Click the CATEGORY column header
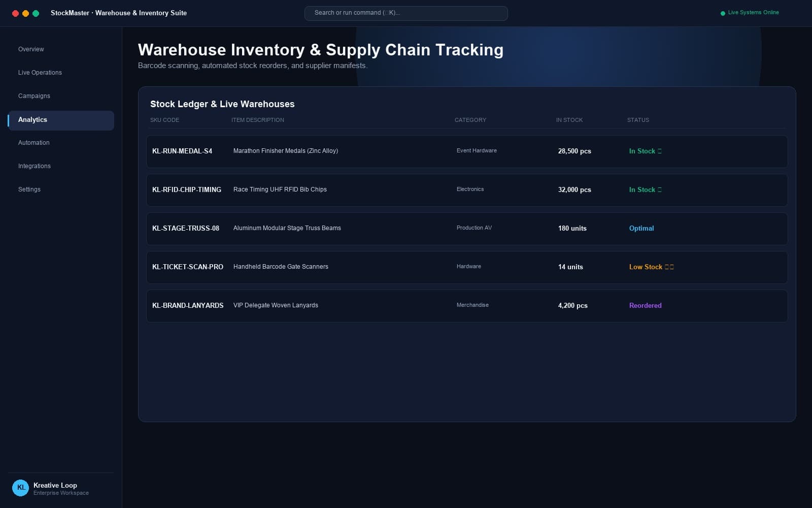The image size is (812, 508). [x=470, y=120]
